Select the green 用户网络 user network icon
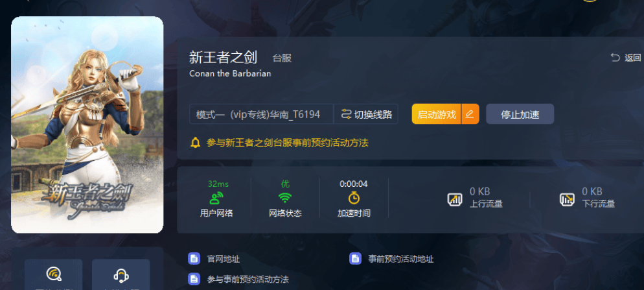 [216, 198]
